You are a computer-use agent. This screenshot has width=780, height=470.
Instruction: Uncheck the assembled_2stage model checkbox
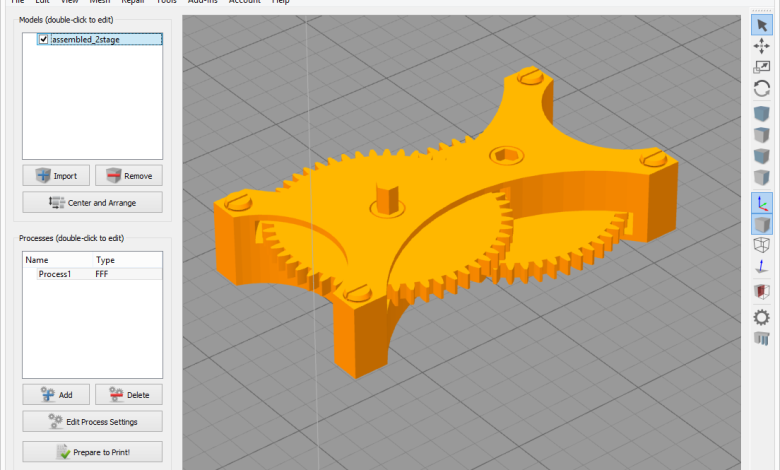click(43, 40)
